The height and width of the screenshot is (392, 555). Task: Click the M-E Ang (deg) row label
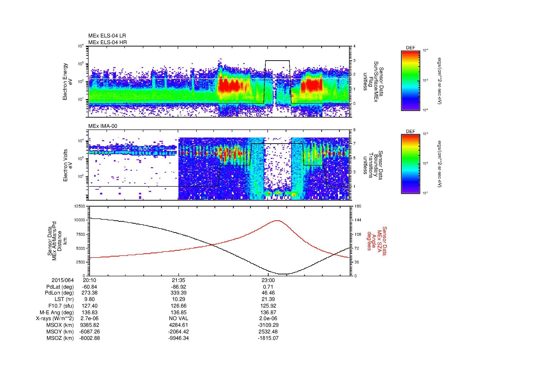(56, 312)
